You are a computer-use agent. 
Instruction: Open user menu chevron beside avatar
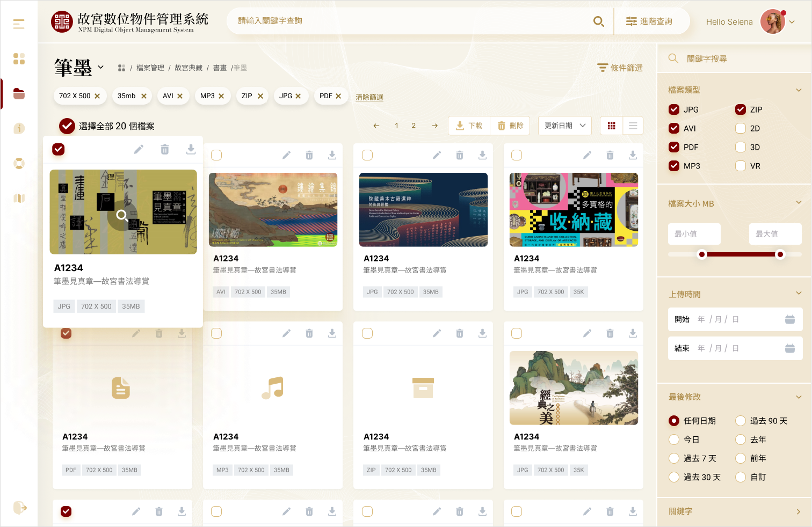792,22
